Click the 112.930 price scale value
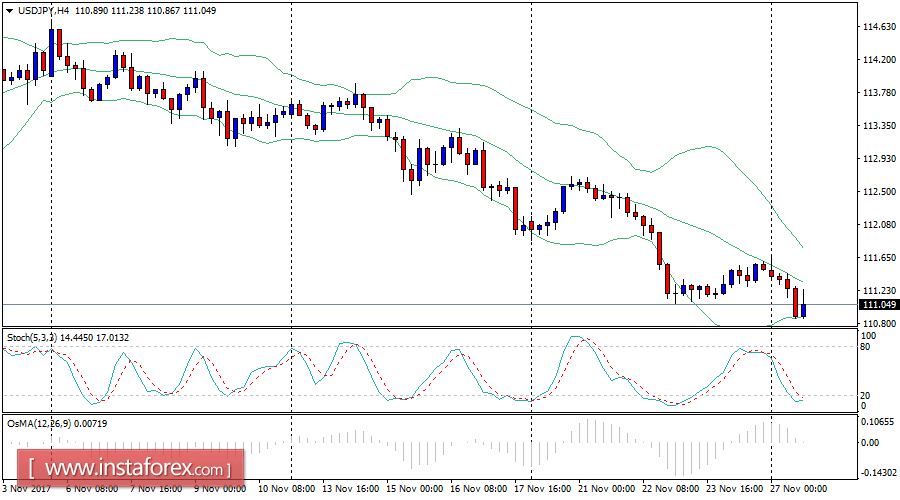Viewport: 900px width, 500px height. [x=879, y=158]
